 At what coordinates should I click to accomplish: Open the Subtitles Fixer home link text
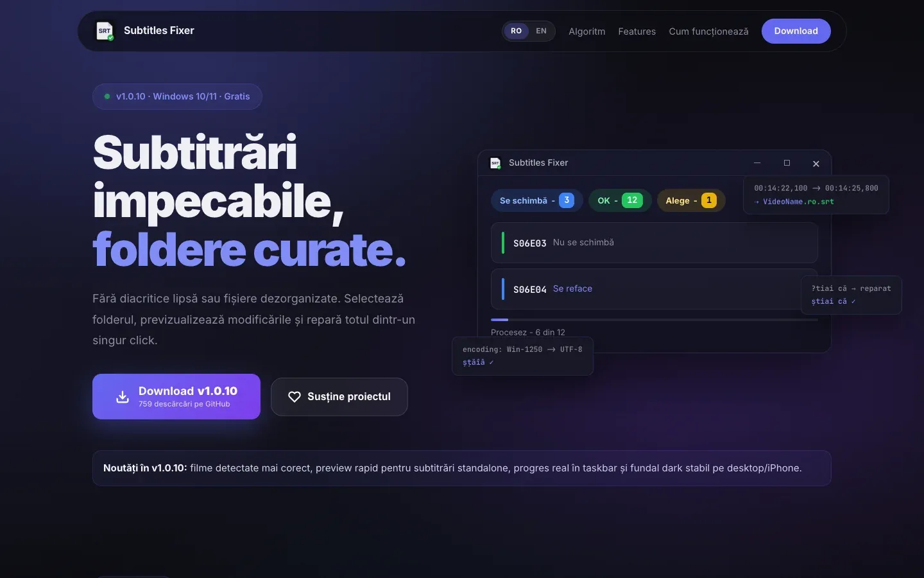[x=158, y=30]
